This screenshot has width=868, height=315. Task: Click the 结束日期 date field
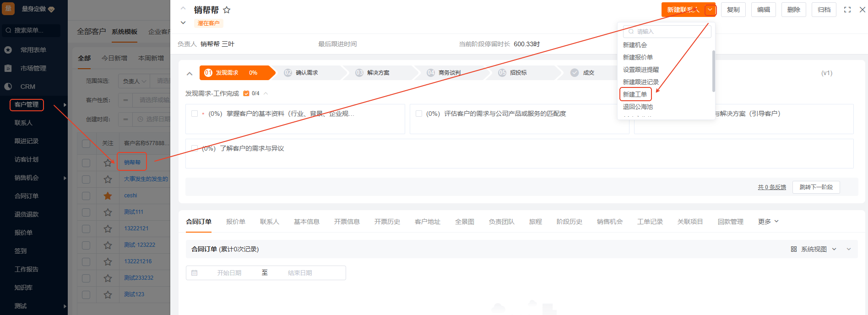click(300, 273)
